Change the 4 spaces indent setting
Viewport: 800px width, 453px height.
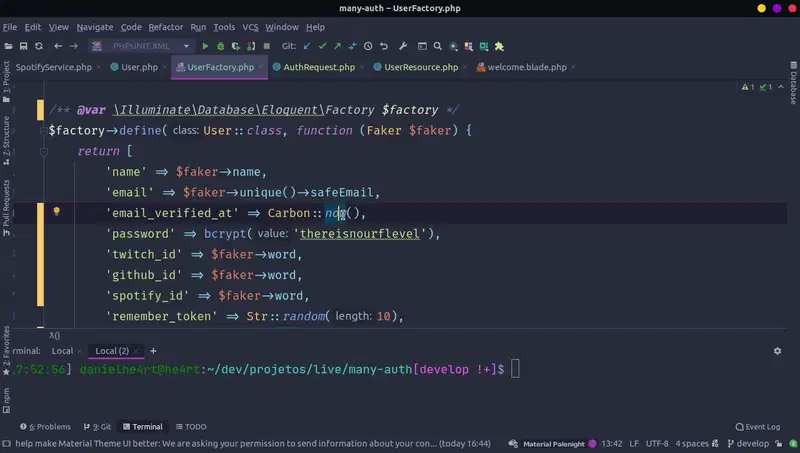tap(692, 444)
